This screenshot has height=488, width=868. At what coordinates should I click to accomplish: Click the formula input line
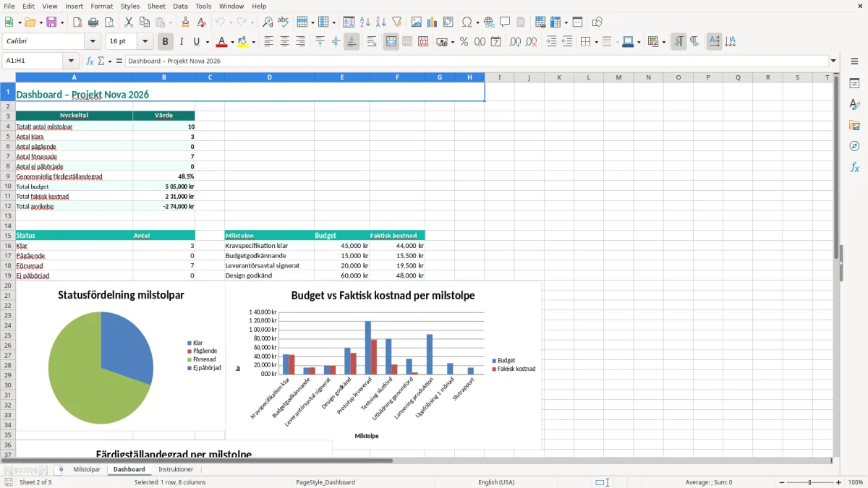coord(477,61)
